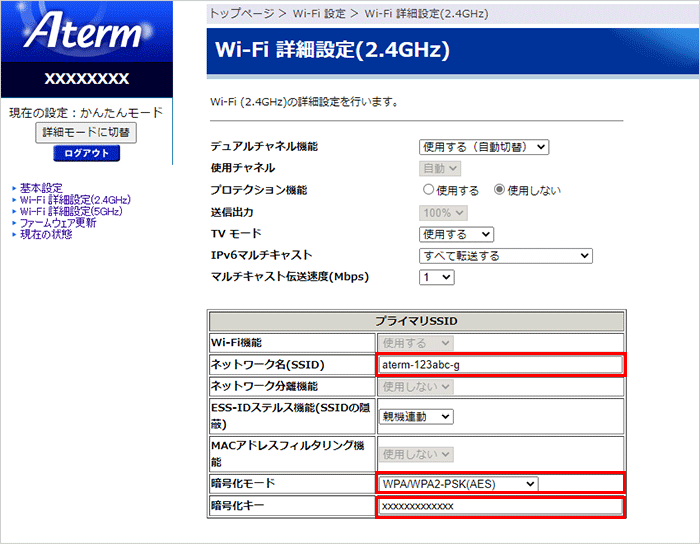This screenshot has height=544, width=700.
Task: Expand the IPv6マルチキャスト dropdown
Action: click(x=505, y=256)
